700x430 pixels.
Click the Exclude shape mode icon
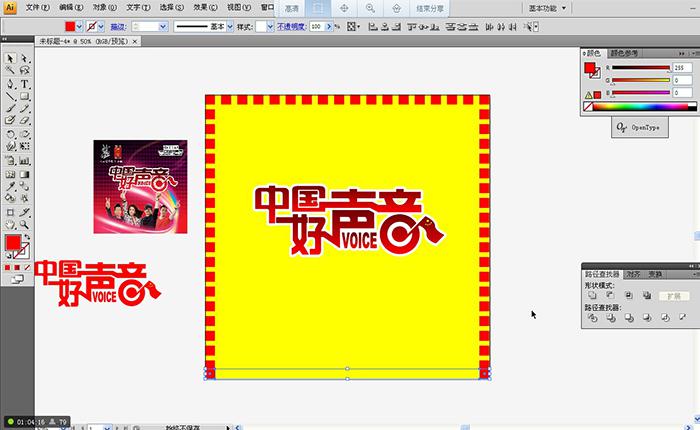(x=647, y=296)
